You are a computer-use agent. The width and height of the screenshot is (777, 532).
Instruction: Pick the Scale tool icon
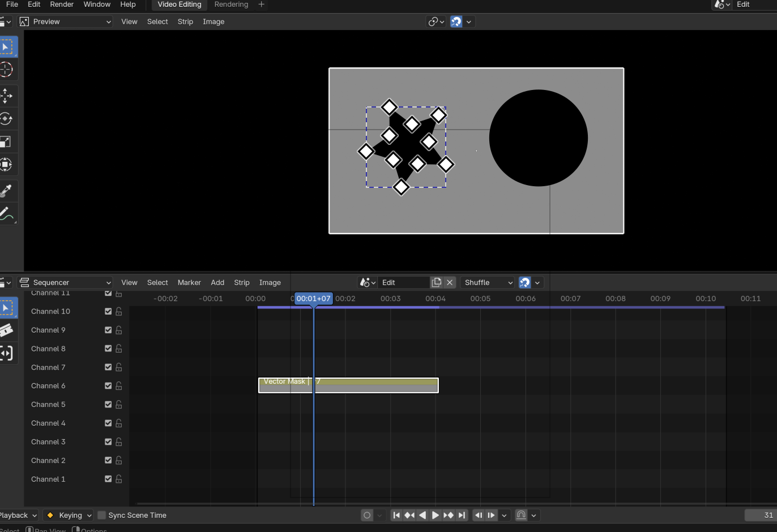tap(7, 141)
